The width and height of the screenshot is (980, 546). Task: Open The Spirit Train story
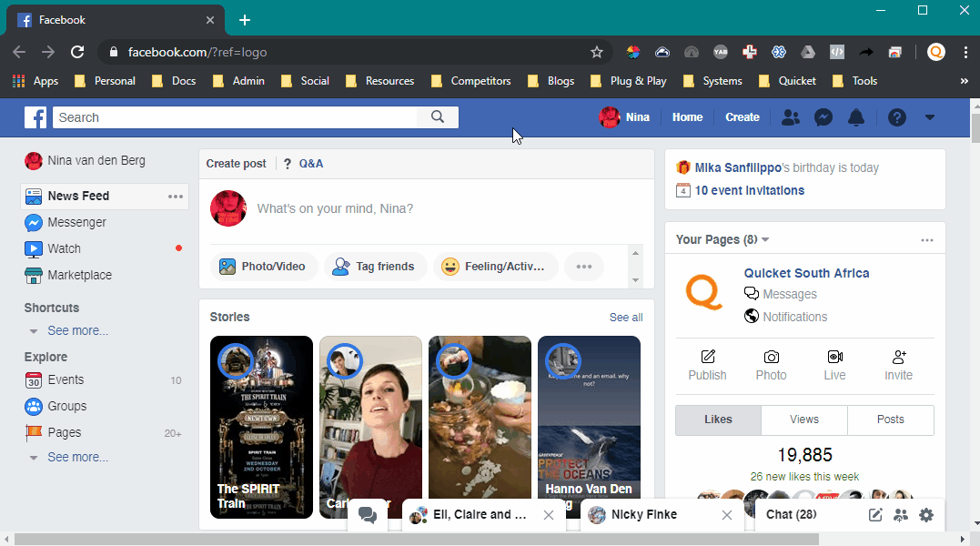pyautogui.click(x=261, y=428)
